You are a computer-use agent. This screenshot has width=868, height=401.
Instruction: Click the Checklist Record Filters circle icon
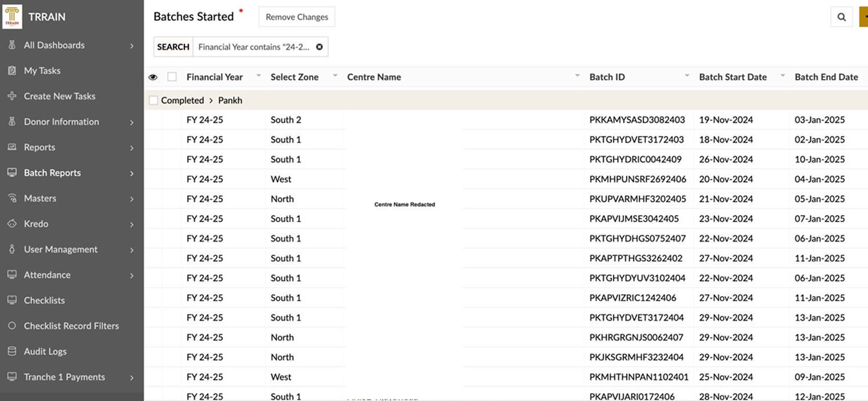[x=12, y=326]
